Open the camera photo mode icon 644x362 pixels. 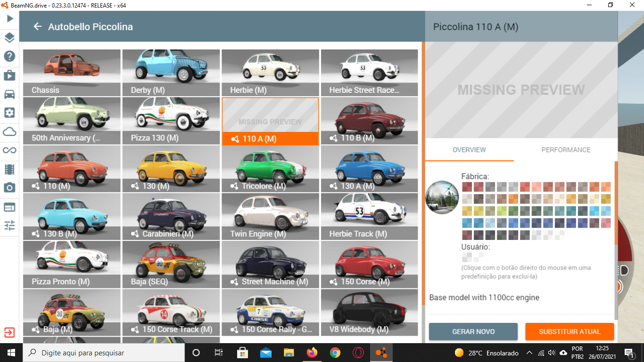coord(9,188)
